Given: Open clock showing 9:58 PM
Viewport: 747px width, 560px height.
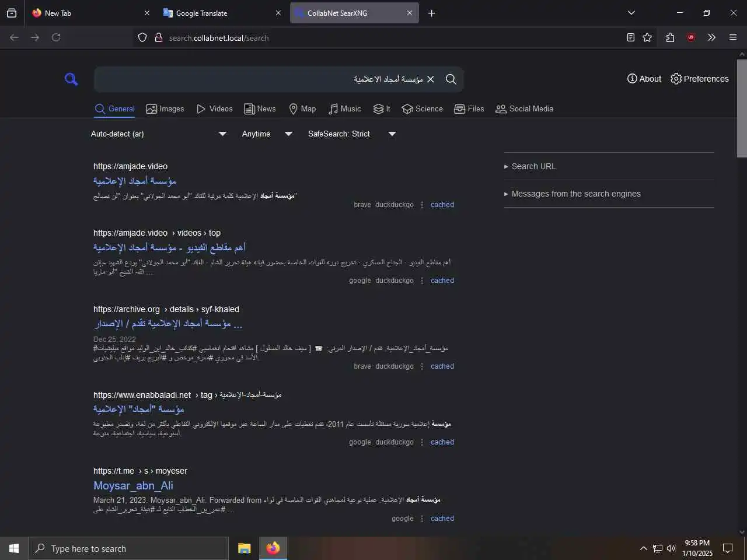Looking at the screenshot, I should (x=697, y=548).
